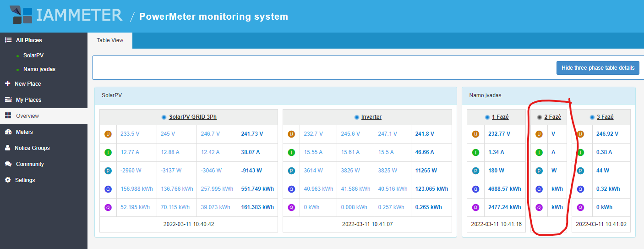Open the SolarPV GRID 3Ph meter link
This screenshot has height=249, width=644.
pyautogui.click(x=192, y=117)
